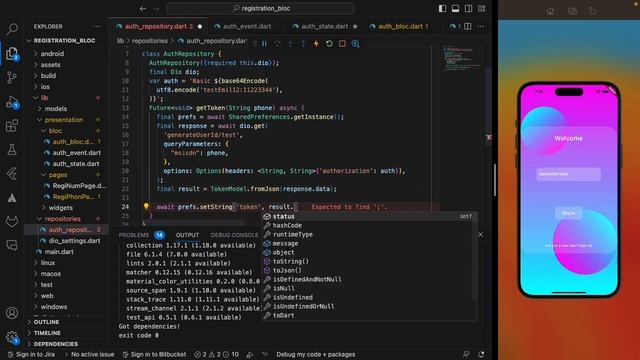This screenshot has width=640, height=360.
Task: Switch to auth_state.dart tab
Action: click(324, 27)
